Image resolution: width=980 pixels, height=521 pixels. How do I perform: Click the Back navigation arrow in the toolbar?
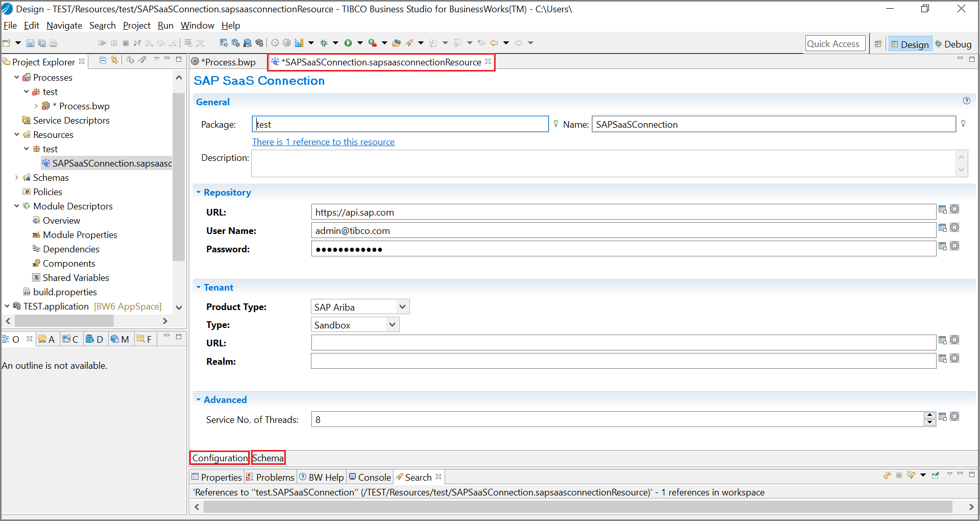494,43
